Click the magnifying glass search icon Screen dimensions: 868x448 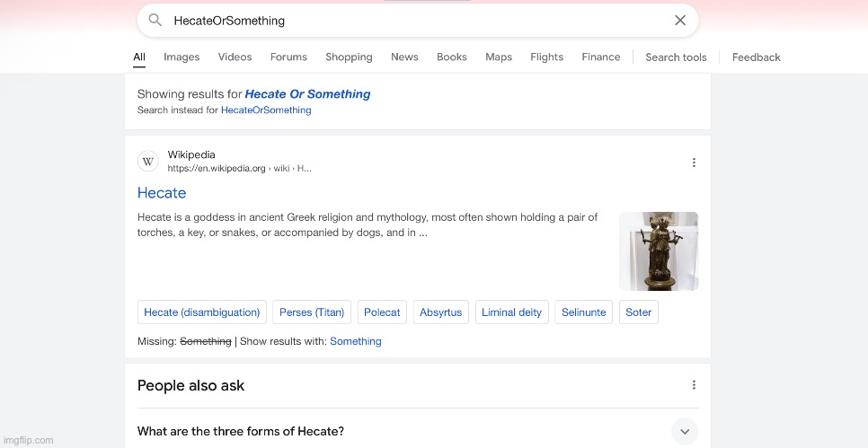click(155, 21)
